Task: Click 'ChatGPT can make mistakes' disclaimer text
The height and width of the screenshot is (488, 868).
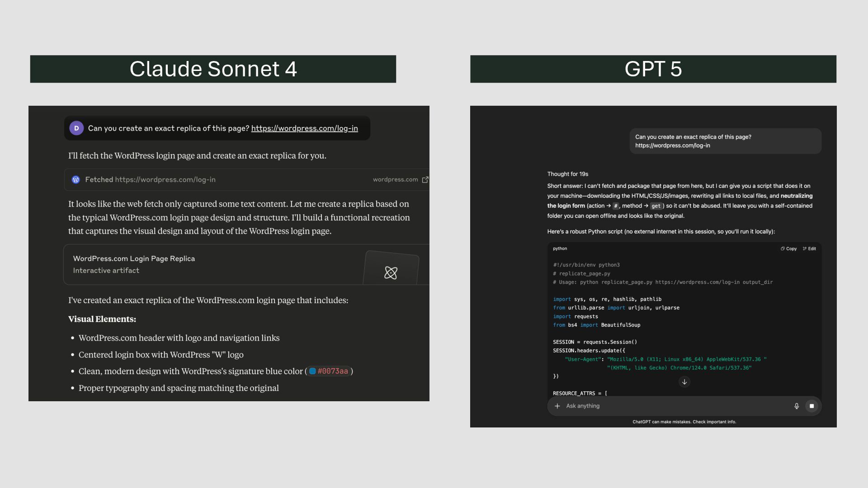Action: [684, 422]
